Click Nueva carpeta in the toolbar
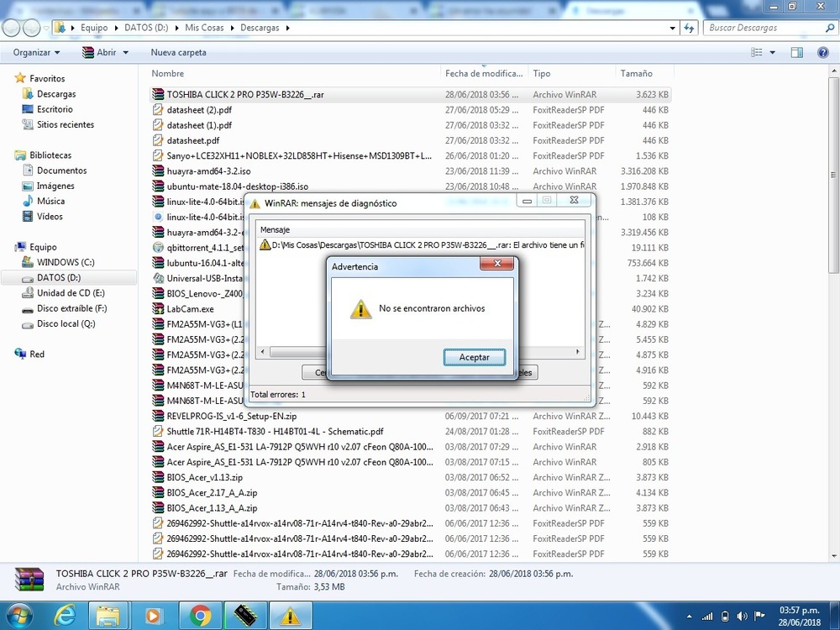 178,52
